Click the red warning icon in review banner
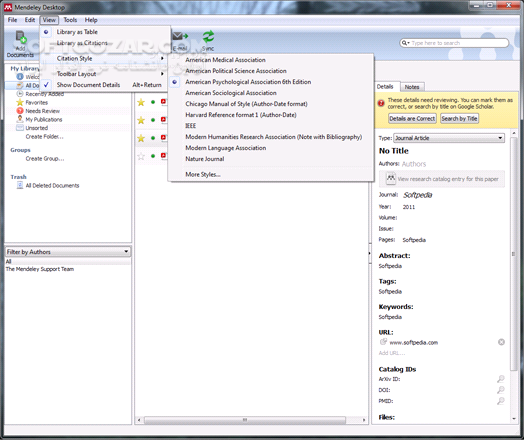Image resolution: width=524 pixels, height=440 pixels. point(381,103)
